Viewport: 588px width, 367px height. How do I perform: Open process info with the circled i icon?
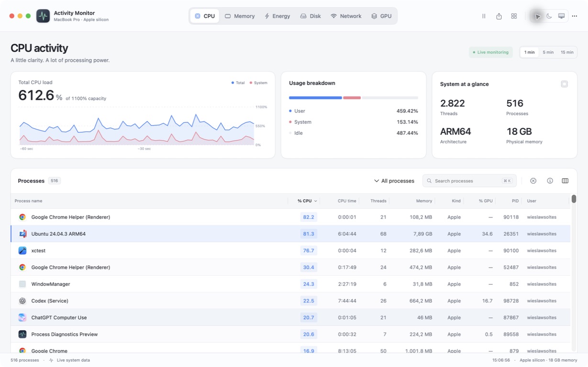(550, 181)
